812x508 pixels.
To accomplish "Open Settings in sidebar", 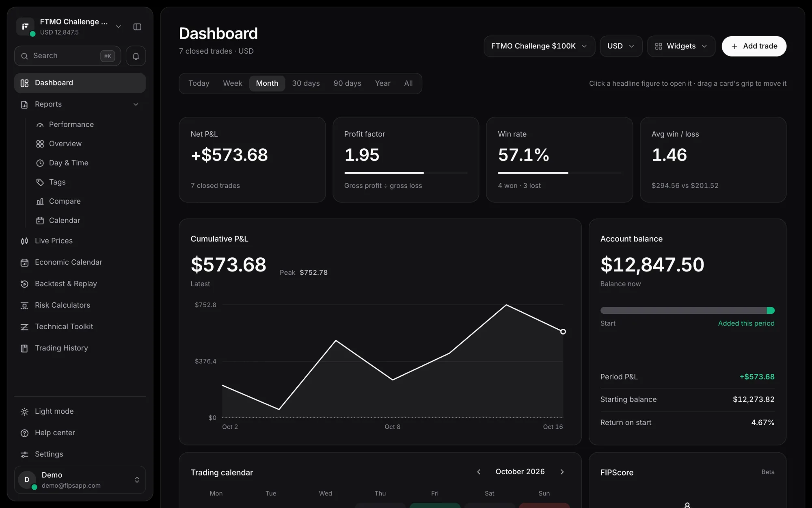I will pyautogui.click(x=80, y=454).
